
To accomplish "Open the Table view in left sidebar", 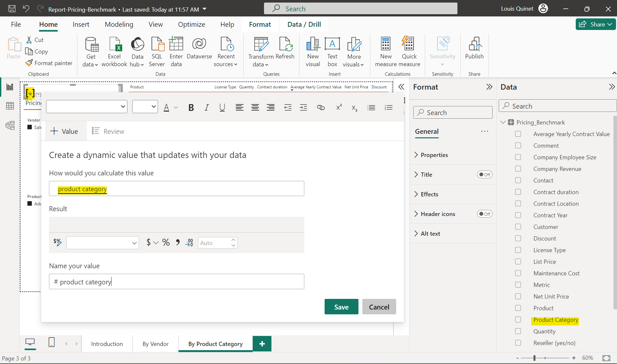I will click(10, 106).
